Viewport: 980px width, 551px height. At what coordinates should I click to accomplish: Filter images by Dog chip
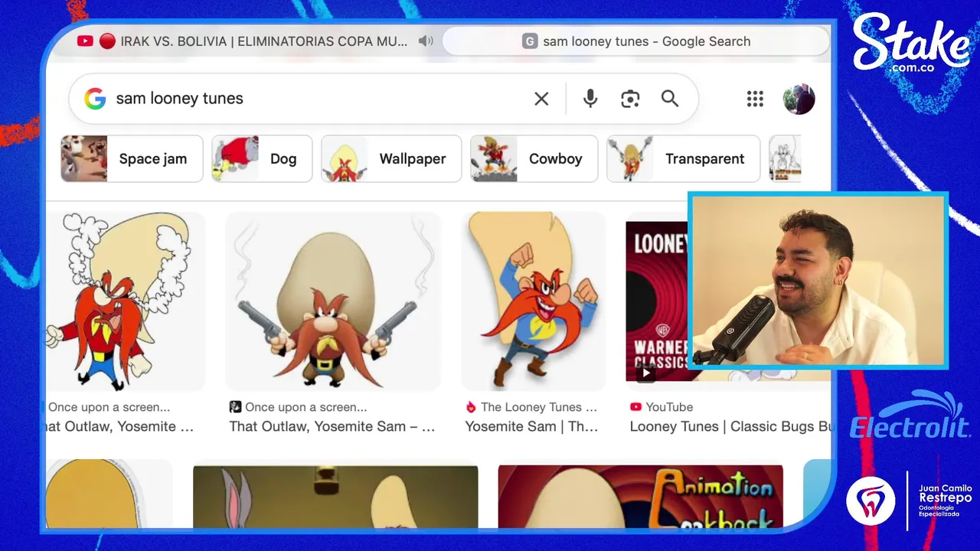[262, 159]
